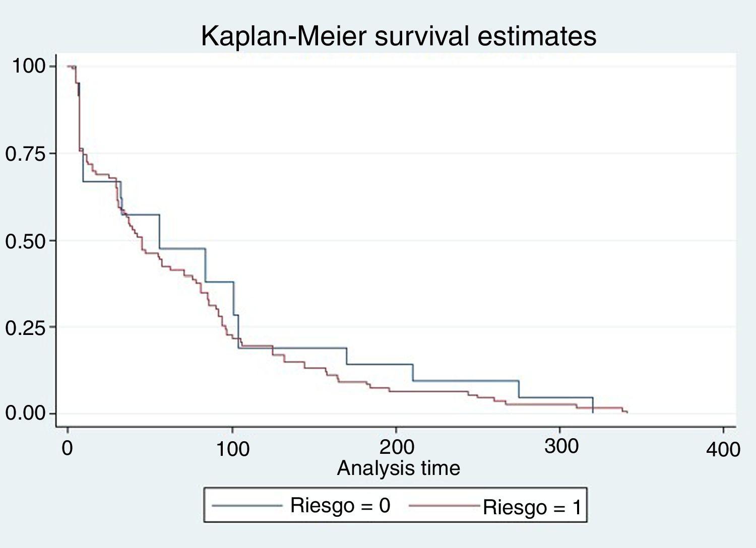Select the 400 x-axis tick label

(x=723, y=449)
